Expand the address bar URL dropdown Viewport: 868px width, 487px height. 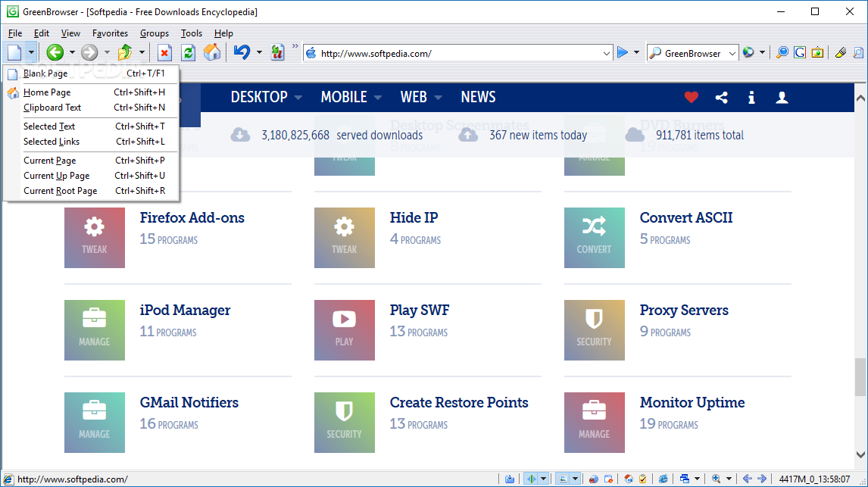[x=606, y=53]
